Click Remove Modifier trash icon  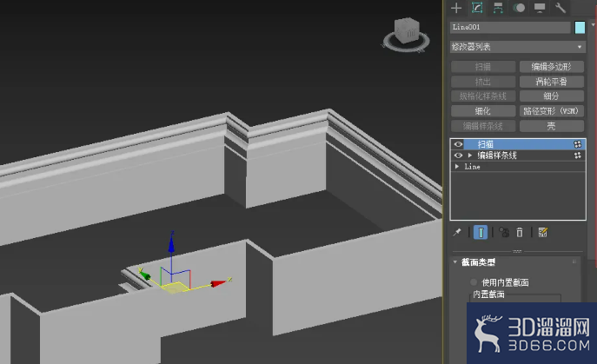click(520, 232)
